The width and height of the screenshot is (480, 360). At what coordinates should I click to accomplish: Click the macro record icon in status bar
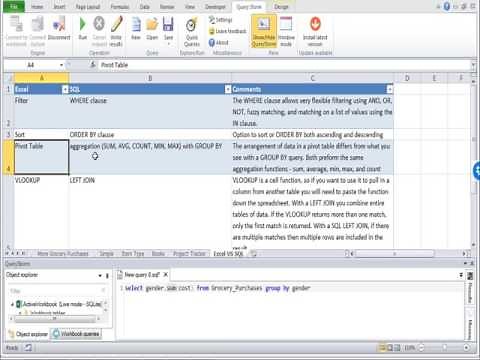tap(28, 348)
